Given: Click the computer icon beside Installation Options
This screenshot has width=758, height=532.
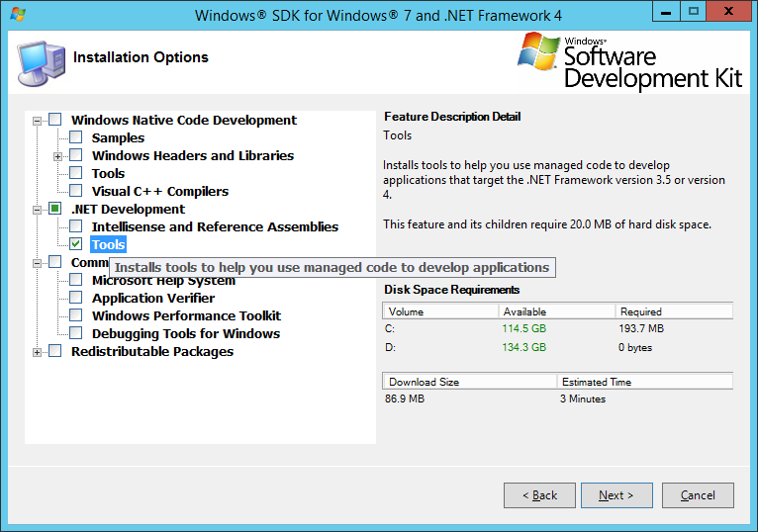Looking at the screenshot, I should coord(42,61).
